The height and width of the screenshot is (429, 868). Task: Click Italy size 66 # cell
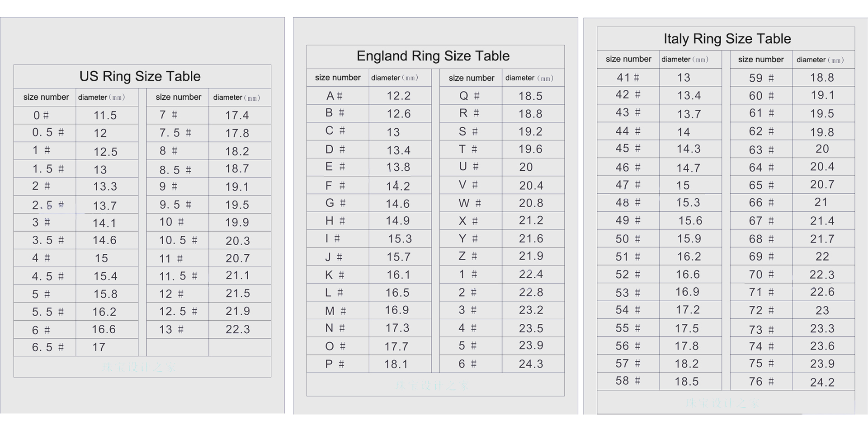[761, 203]
